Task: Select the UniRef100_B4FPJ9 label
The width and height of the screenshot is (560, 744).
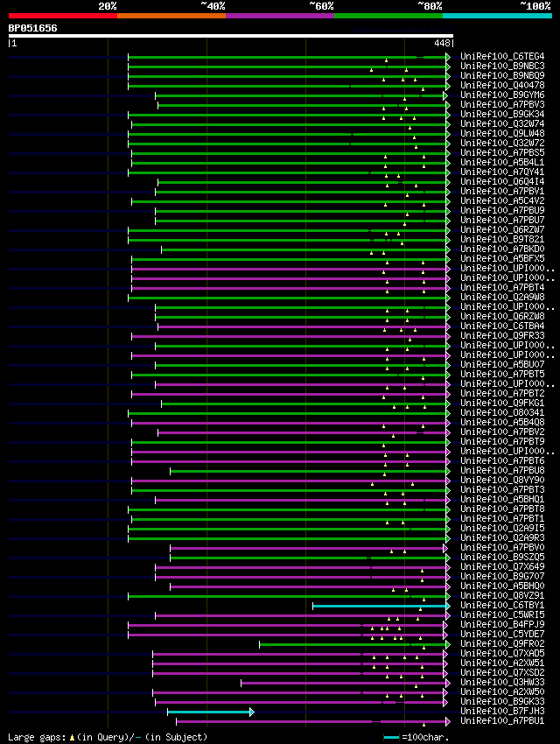Action: [x=502, y=624]
